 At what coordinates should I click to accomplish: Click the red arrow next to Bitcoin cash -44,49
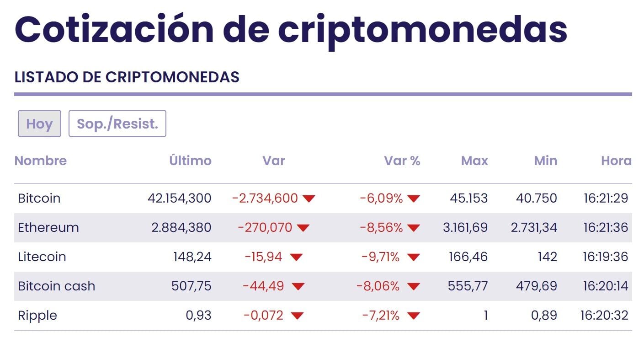pyautogui.click(x=298, y=286)
